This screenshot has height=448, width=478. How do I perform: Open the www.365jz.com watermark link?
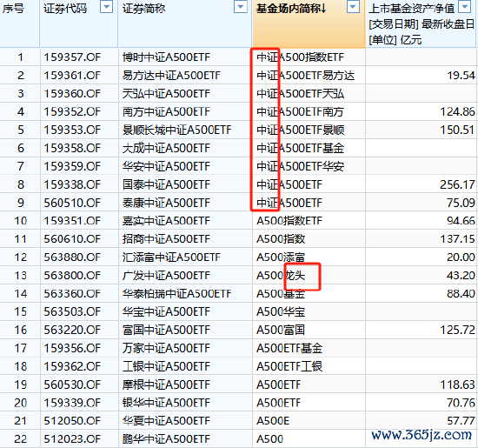pos(422,435)
